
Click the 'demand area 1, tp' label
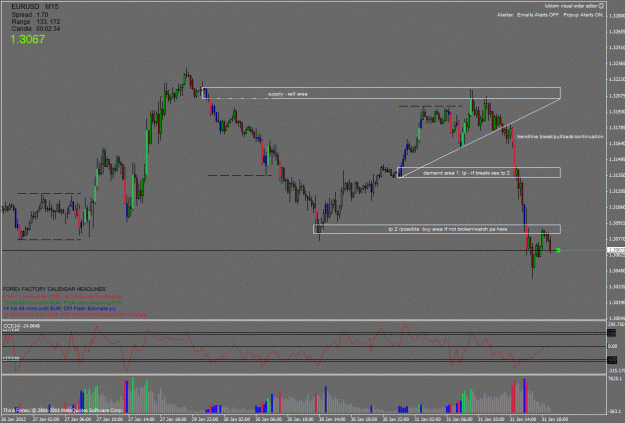pyautogui.click(x=466, y=173)
